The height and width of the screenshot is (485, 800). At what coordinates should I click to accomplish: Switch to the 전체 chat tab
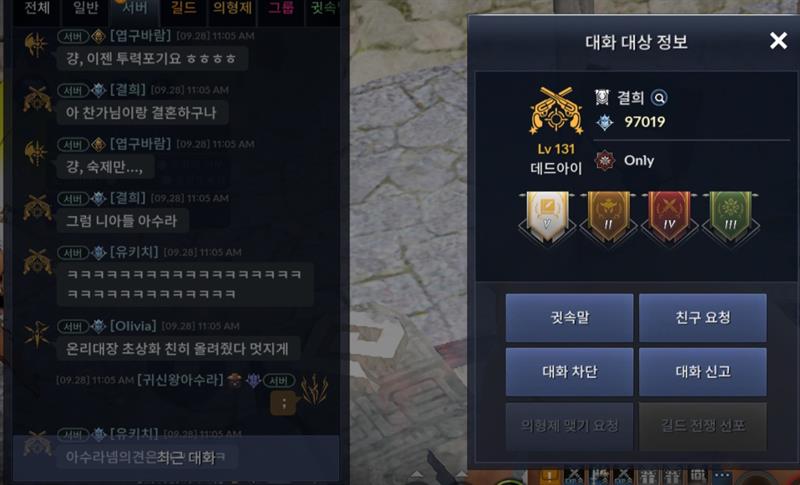pyautogui.click(x=37, y=9)
